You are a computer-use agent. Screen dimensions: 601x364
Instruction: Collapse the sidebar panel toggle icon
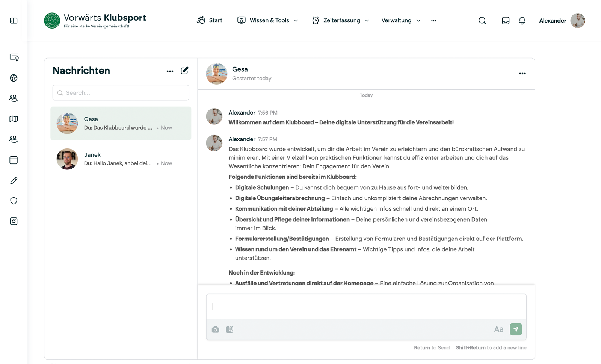click(14, 21)
